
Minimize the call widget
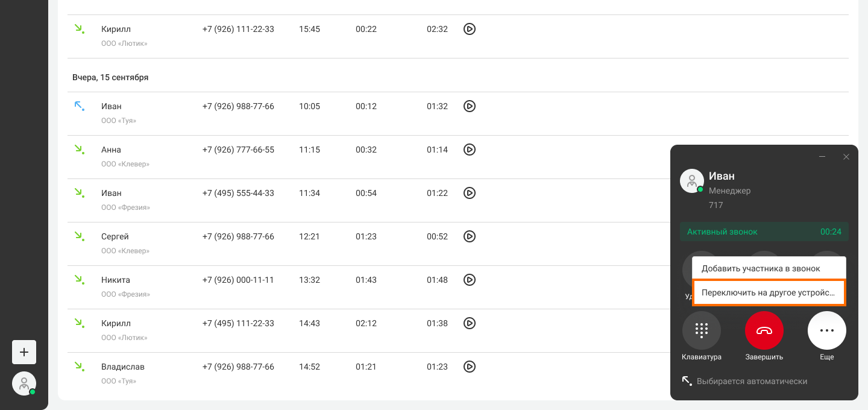(x=822, y=157)
